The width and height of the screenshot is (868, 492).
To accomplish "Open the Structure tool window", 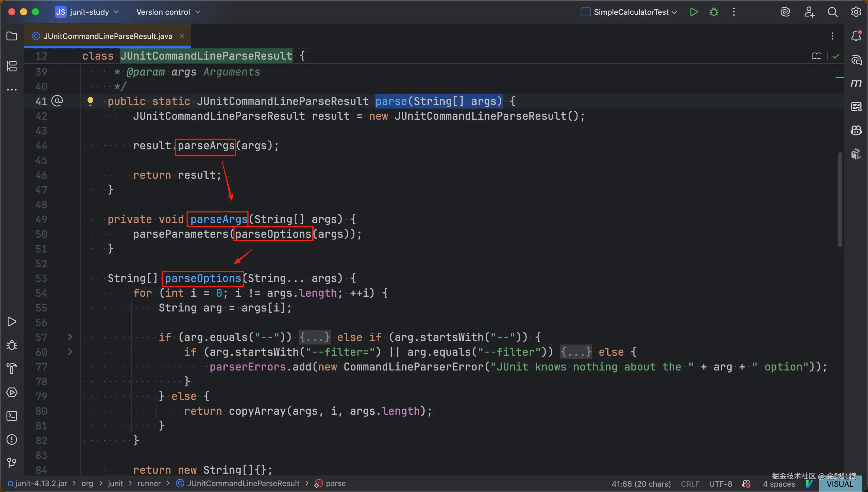I will (x=12, y=66).
